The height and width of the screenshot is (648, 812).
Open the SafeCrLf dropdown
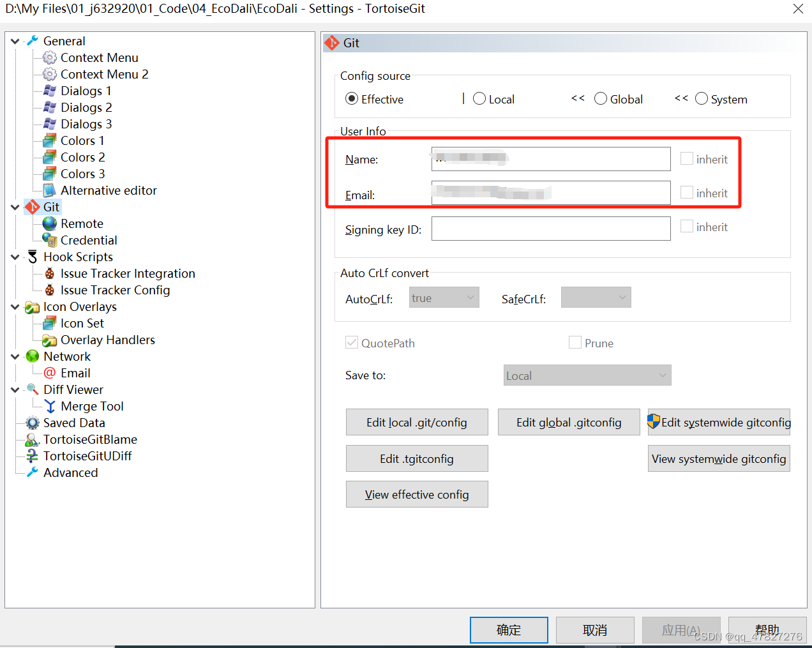[x=596, y=298]
